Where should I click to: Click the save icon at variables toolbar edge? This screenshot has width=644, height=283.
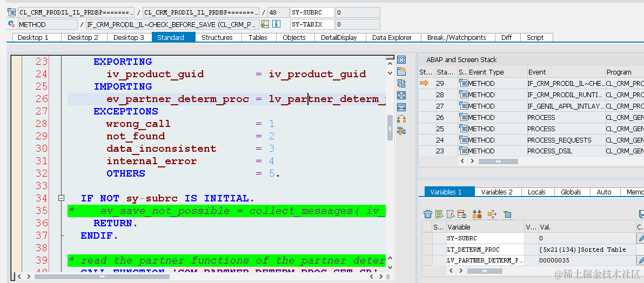(641, 214)
